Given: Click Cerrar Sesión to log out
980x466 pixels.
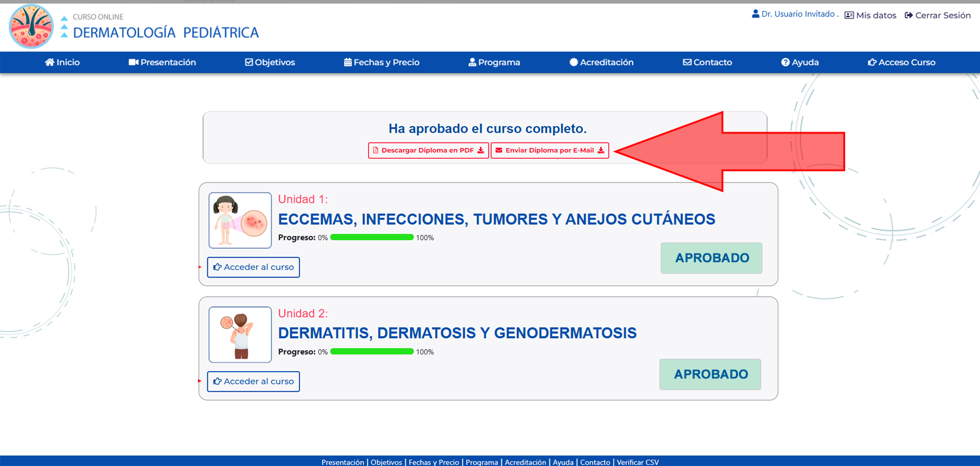Looking at the screenshot, I should pyautogui.click(x=938, y=15).
